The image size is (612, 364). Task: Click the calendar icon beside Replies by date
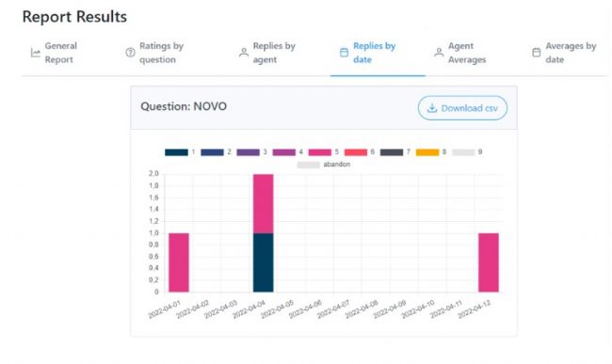(344, 53)
